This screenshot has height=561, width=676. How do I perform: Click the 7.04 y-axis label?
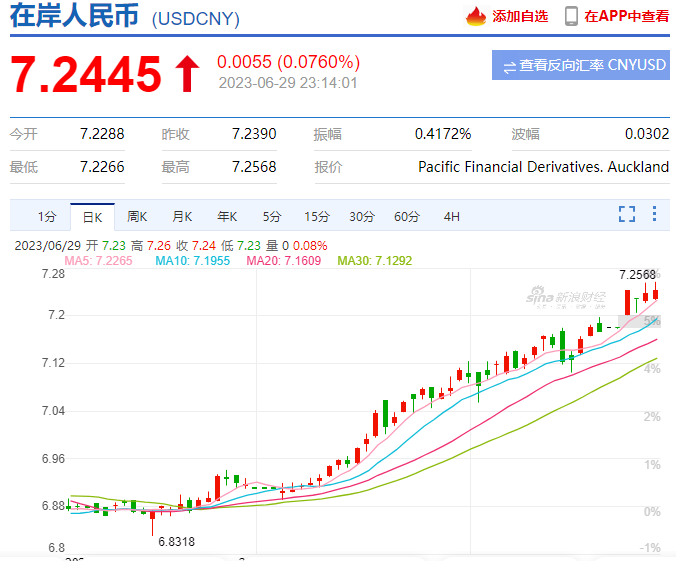(x=53, y=411)
